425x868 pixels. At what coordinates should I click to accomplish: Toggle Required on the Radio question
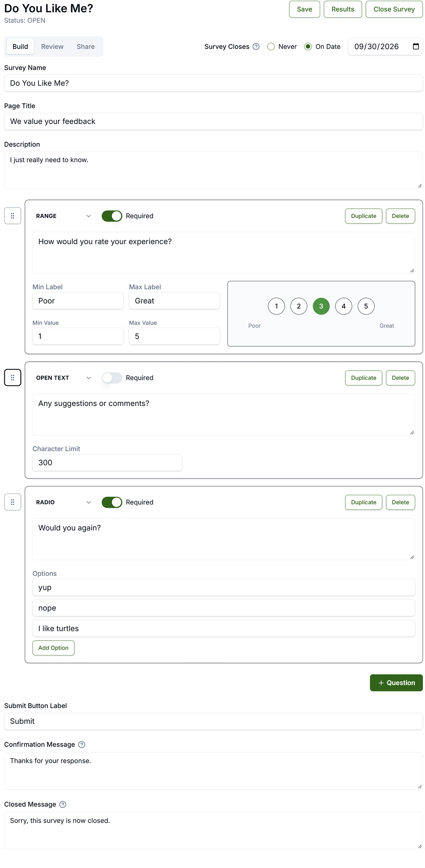point(112,502)
